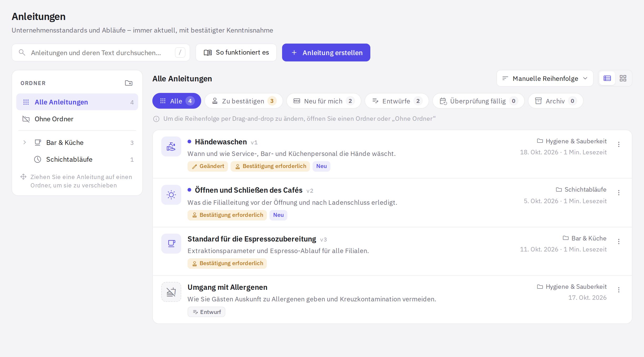This screenshot has height=357, width=644.
Task: Select the Alle filter tab
Action: 176,101
